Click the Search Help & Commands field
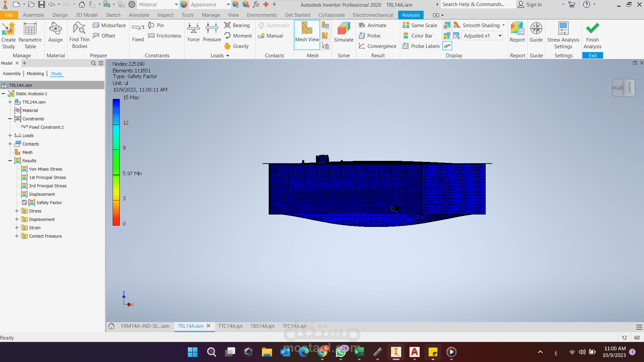The height and width of the screenshot is (362, 644). click(x=476, y=4)
